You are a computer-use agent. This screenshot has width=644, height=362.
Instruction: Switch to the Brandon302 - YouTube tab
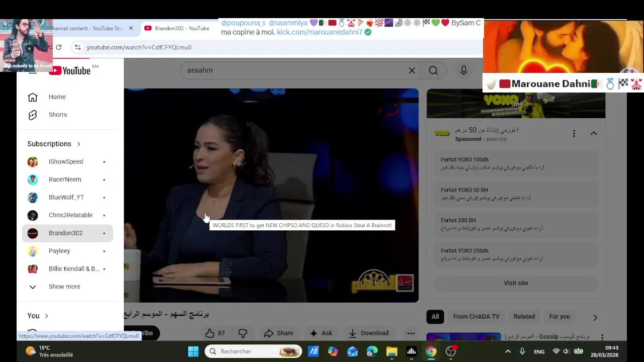177,28
